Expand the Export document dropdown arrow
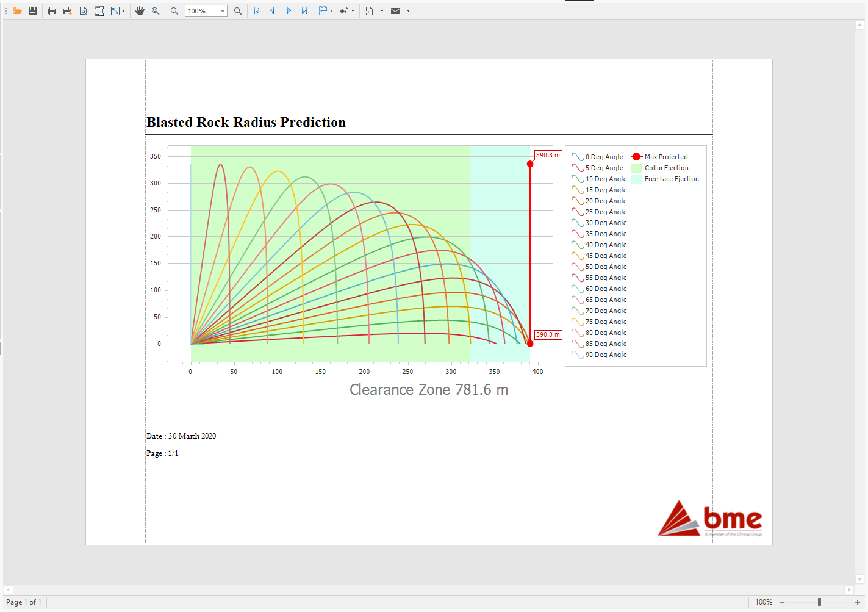 [382, 11]
